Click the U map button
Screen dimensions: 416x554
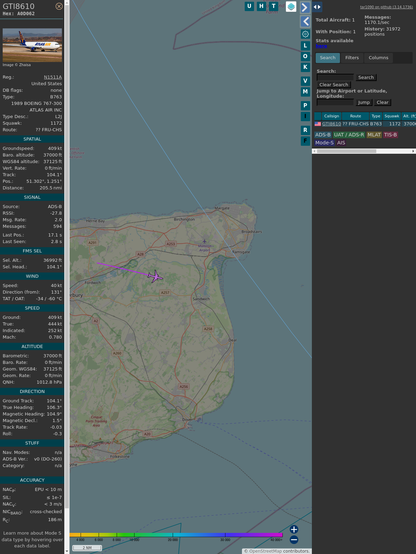pos(249,6)
